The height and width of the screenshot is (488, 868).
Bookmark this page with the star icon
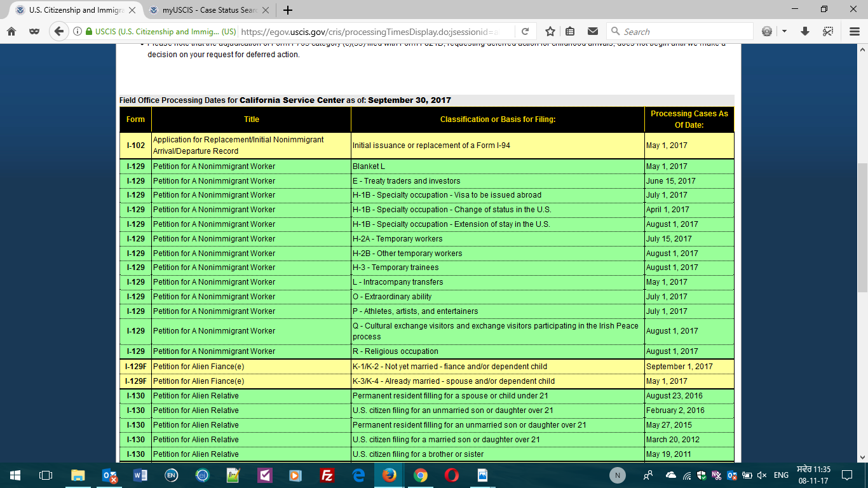coord(550,31)
